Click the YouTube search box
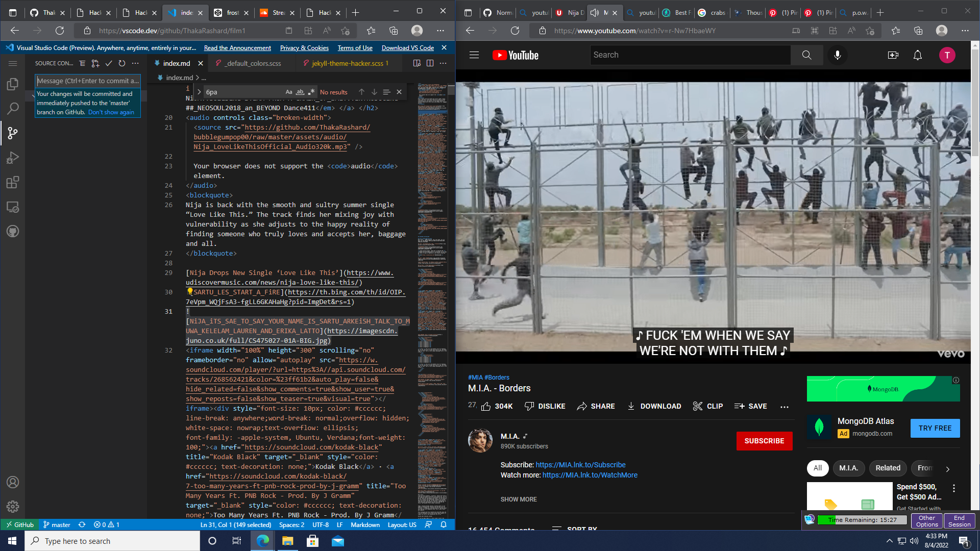 tap(690, 55)
